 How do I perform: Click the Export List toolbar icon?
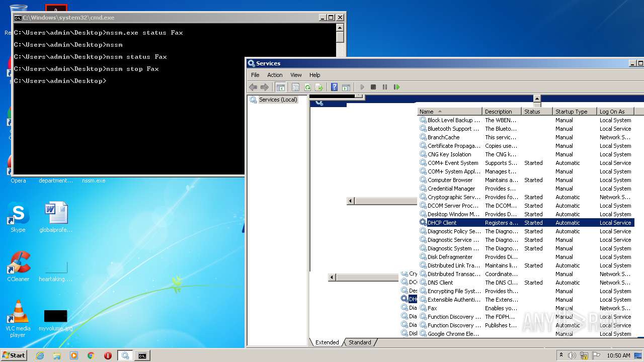click(x=318, y=87)
